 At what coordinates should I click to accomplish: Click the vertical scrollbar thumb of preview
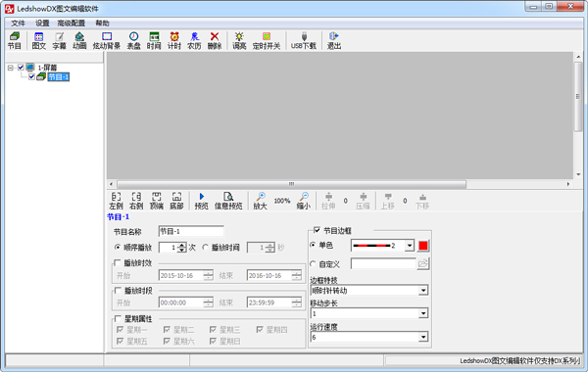[578, 96]
